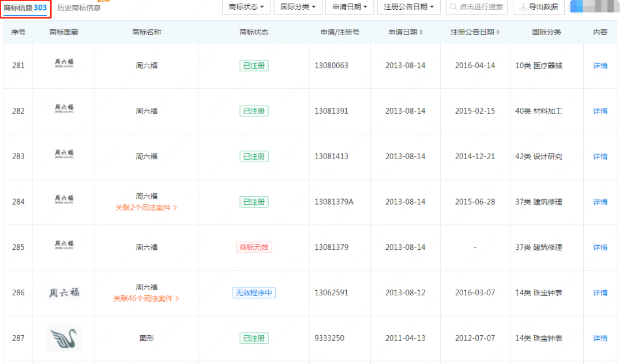Image resolution: width=623 pixels, height=364 pixels.
Task: Click 图形 name in row 287
Action: (147, 338)
